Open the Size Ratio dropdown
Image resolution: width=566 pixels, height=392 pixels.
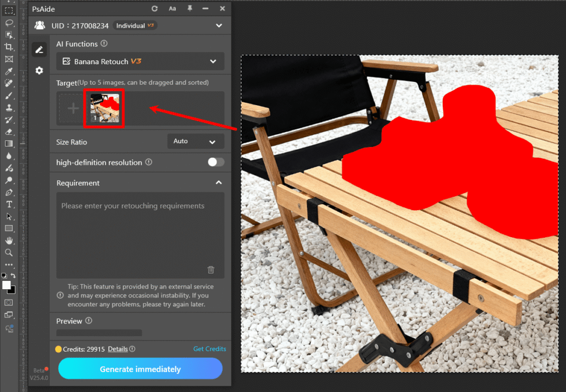[x=196, y=142]
